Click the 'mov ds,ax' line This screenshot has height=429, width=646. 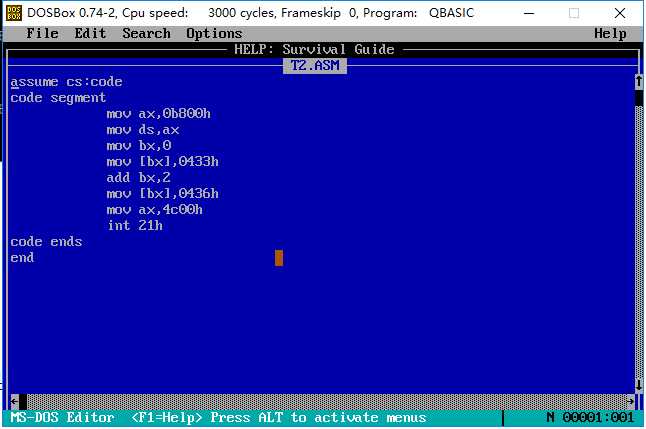(143, 130)
